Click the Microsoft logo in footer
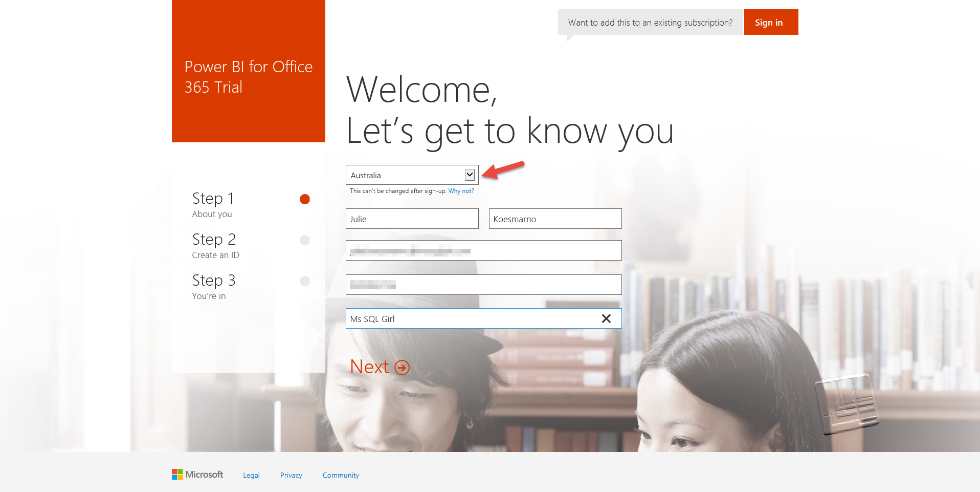The height and width of the screenshot is (492, 980). click(x=197, y=475)
